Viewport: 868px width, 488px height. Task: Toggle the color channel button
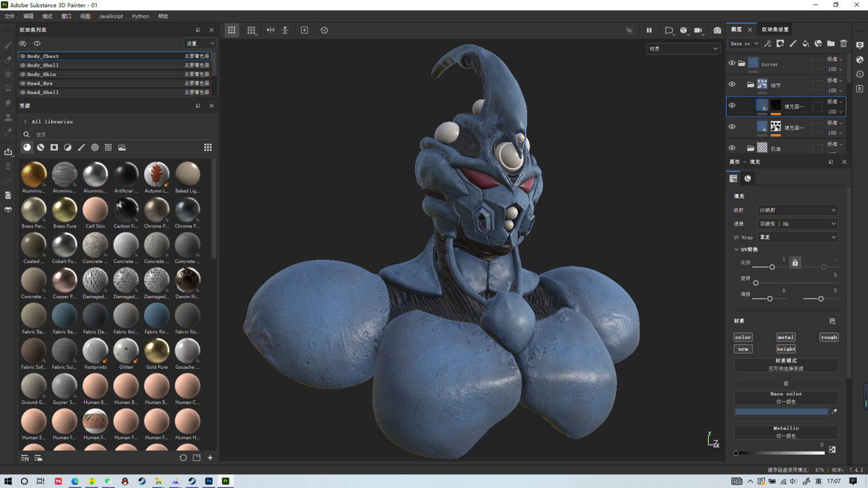pyautogui.click(x=743, y=337)
